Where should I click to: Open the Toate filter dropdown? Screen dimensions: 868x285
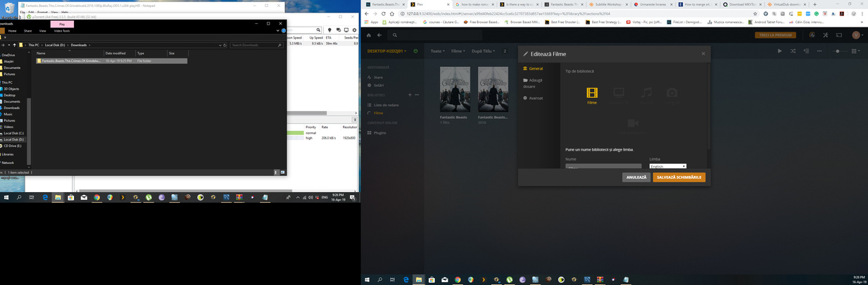tap(437, 51)
